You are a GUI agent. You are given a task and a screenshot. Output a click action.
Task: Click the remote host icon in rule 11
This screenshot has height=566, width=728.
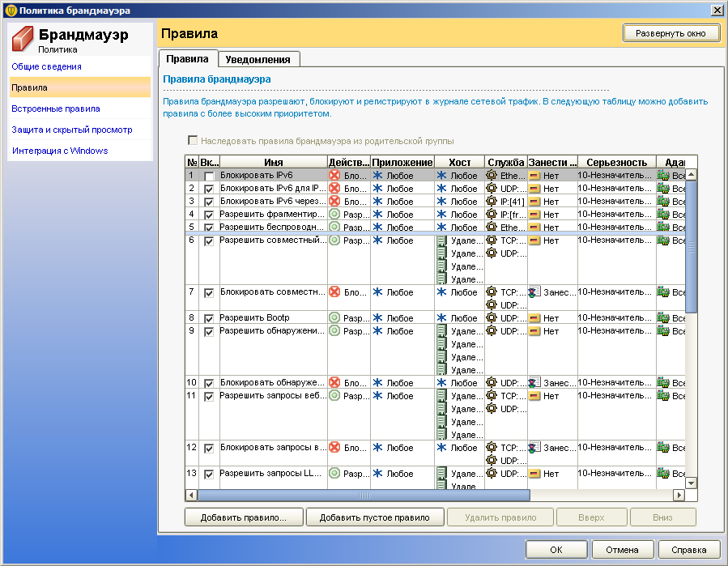(x=442, y=396)
